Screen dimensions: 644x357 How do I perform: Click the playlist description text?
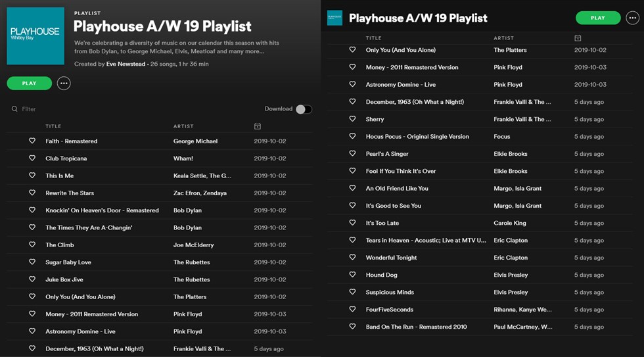177,47
